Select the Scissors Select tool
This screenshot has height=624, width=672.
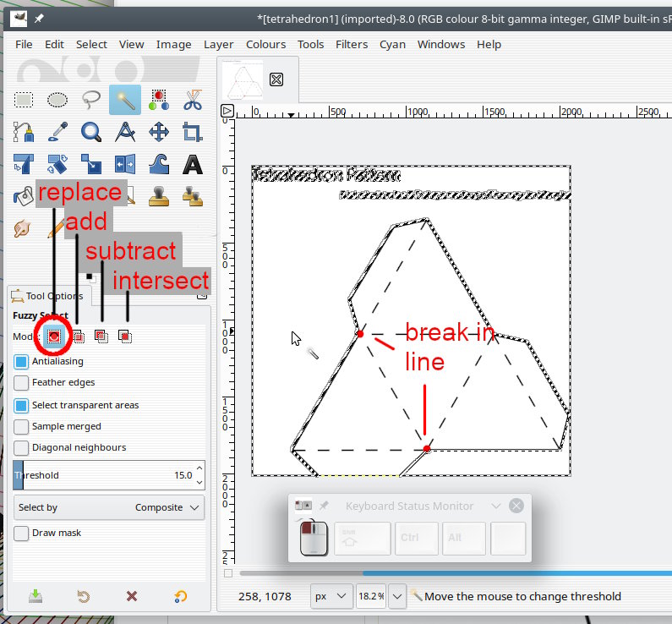[193, 100]
